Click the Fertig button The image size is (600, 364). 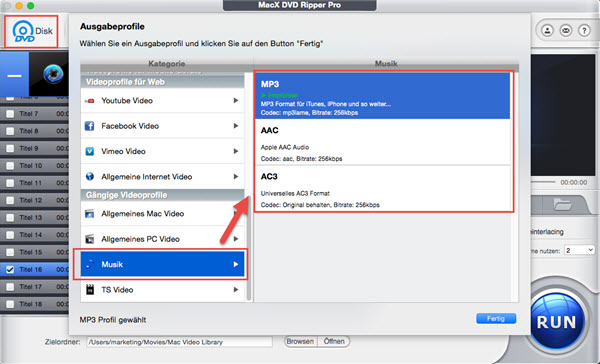496,318
